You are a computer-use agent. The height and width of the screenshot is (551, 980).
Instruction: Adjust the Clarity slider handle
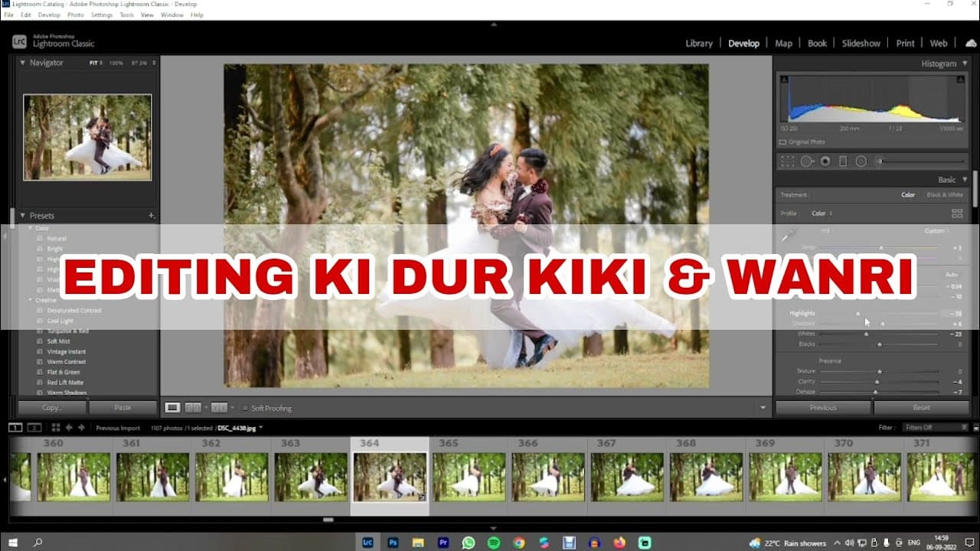tap(877, 381)
